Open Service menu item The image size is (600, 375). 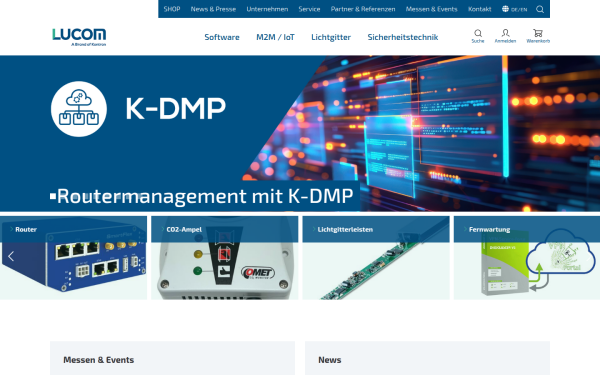tap(309, 9)
